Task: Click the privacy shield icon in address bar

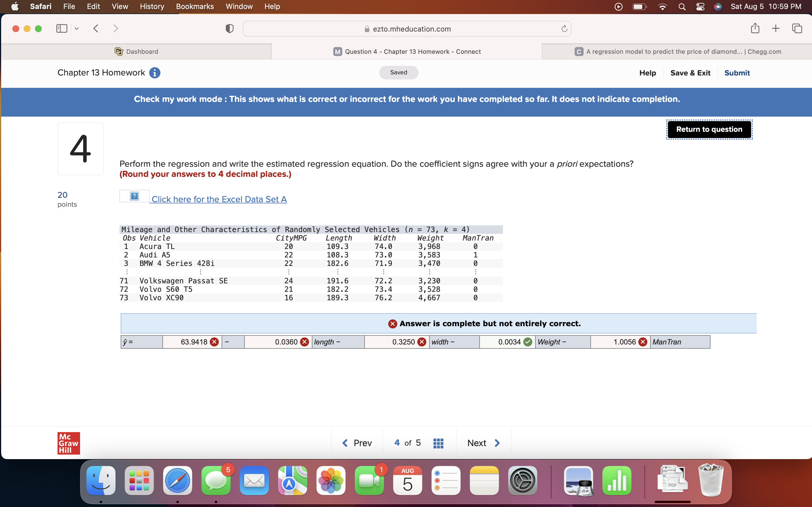Action: [x=229, y=28]
